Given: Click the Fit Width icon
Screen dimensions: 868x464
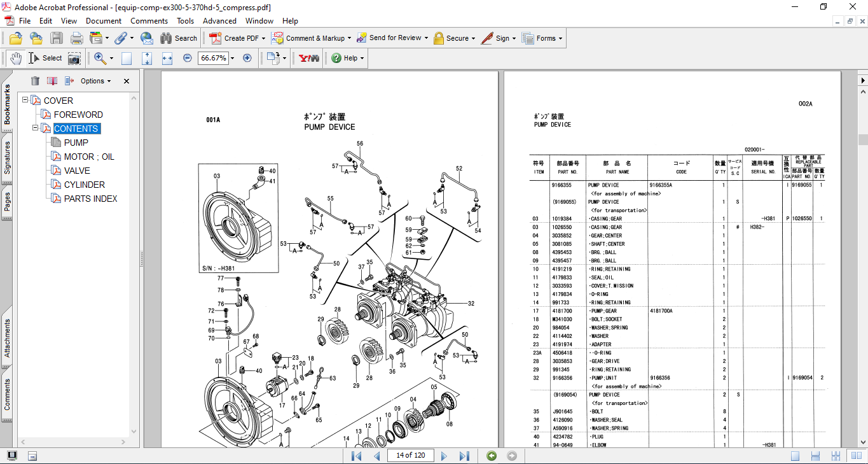Looking at the screenshot, I should [167, 58].
